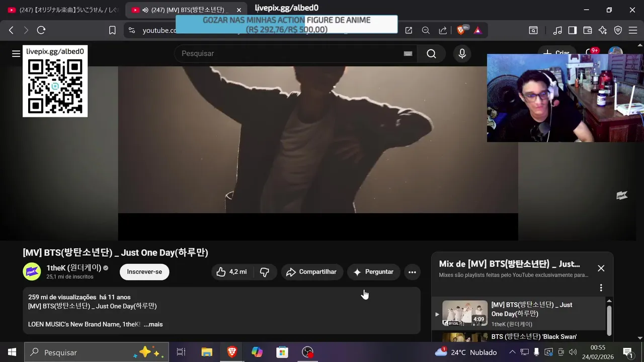
Task: Show hidden system tray icons chevron
Action: 512,352
